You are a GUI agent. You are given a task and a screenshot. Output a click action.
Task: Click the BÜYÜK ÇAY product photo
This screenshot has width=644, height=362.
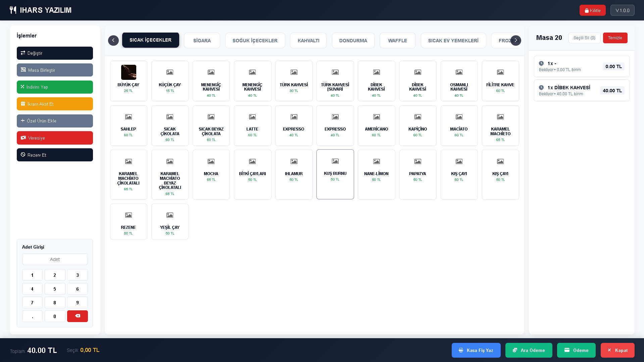point(129,72)
